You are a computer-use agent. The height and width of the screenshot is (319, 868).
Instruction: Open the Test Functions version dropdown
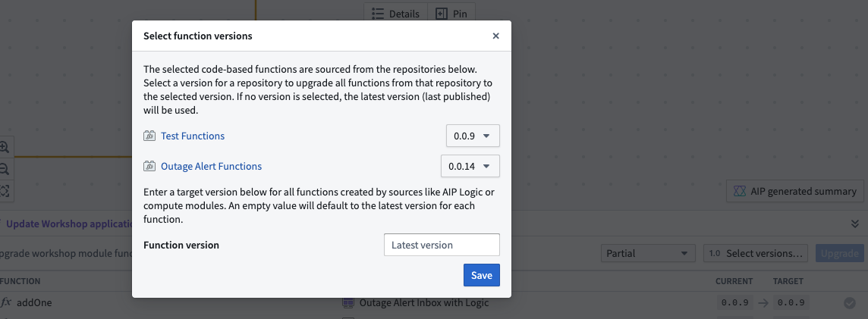[x=473, y=136]
